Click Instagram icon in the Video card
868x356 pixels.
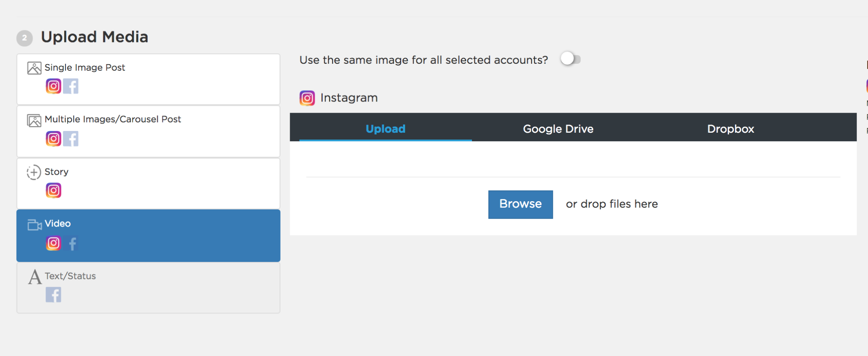(x=53, y=243)
